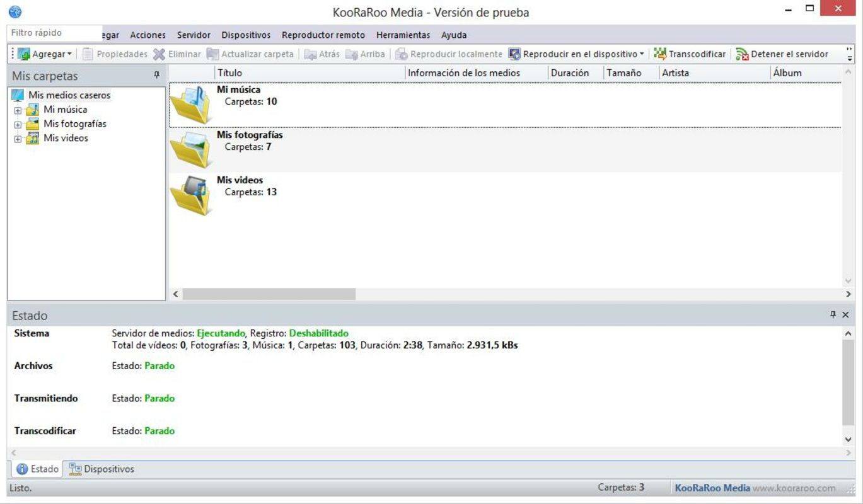Click the Ejecutando server status text

tap(221, 333)
